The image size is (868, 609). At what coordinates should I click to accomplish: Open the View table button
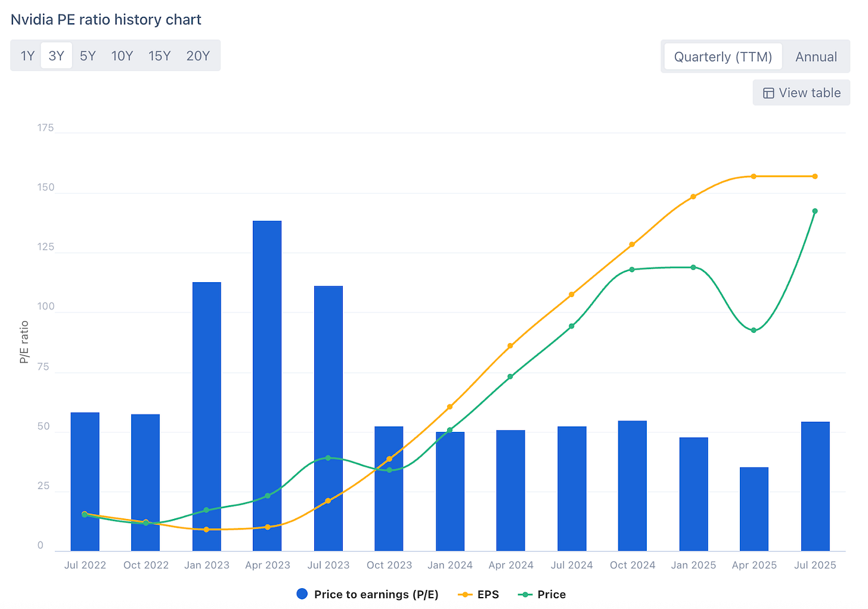[801, 92]
